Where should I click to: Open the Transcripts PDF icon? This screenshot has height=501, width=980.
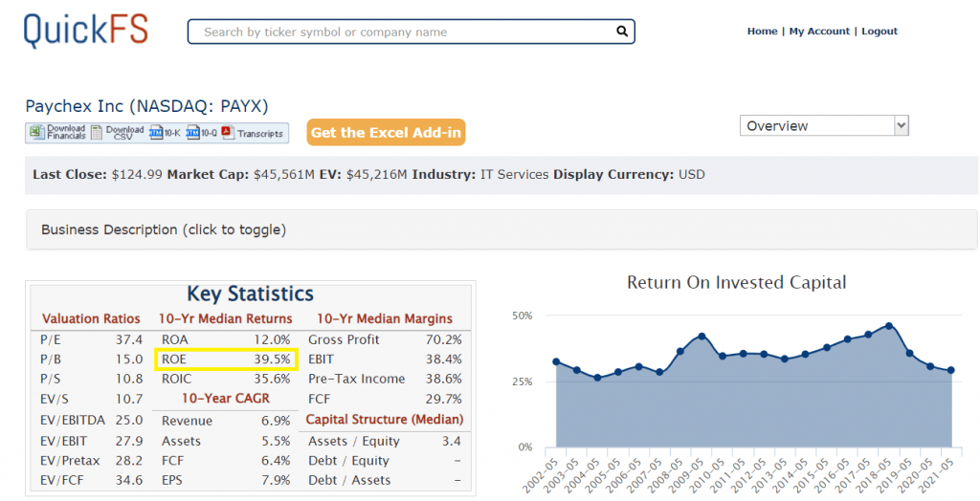click(228, 133)
